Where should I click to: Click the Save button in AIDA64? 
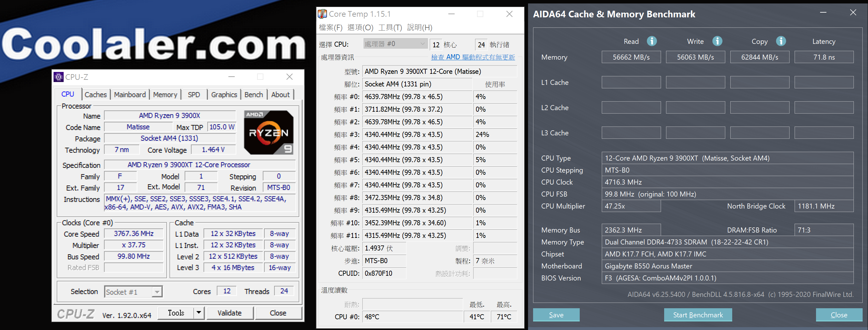tap(556, 315)
